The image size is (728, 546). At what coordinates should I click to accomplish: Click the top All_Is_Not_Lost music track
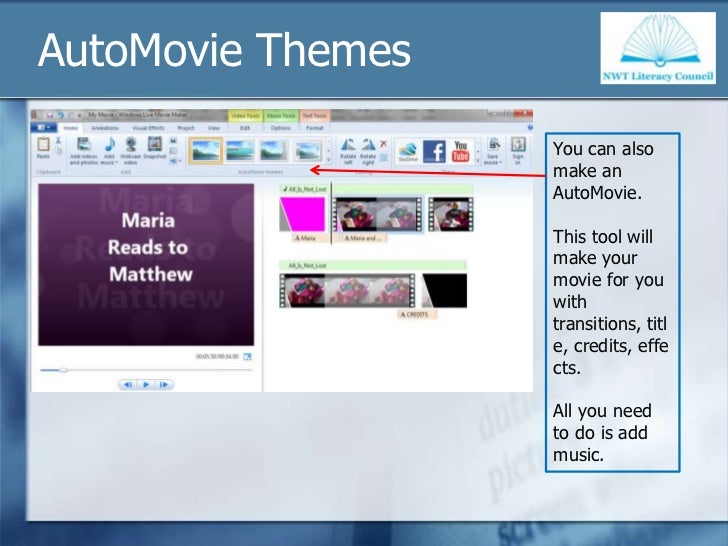(377, 189)
